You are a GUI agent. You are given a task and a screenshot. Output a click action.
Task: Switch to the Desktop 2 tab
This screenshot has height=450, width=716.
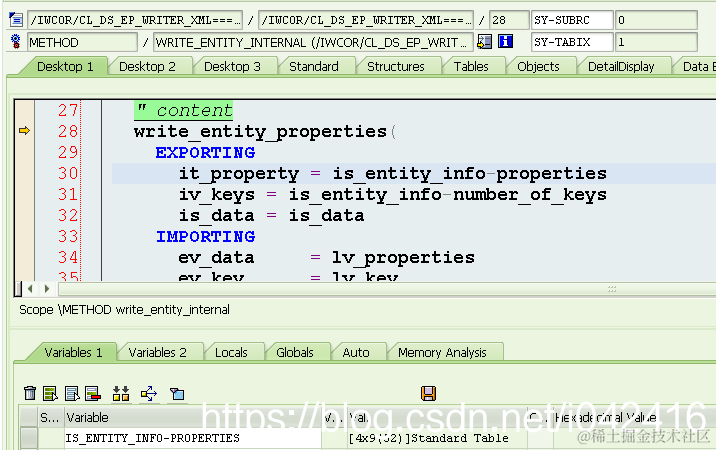pyautogui.click(x=147, y=67)
